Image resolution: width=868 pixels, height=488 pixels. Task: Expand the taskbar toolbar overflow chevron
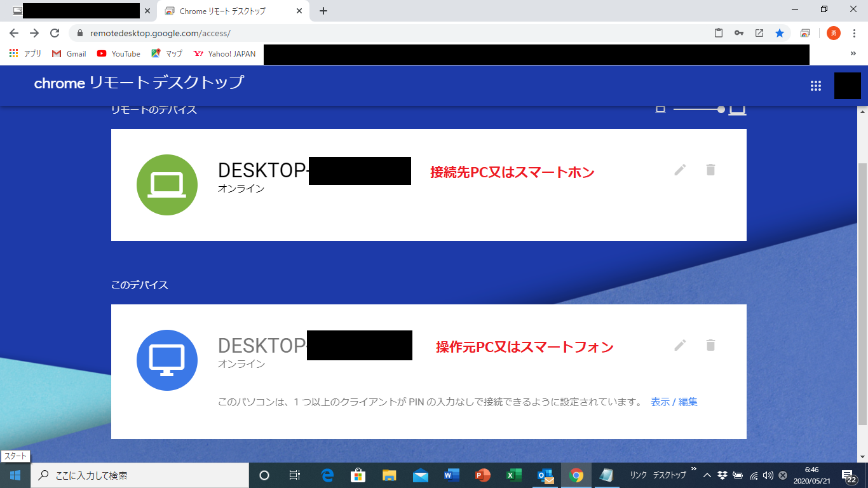(693, 470)
